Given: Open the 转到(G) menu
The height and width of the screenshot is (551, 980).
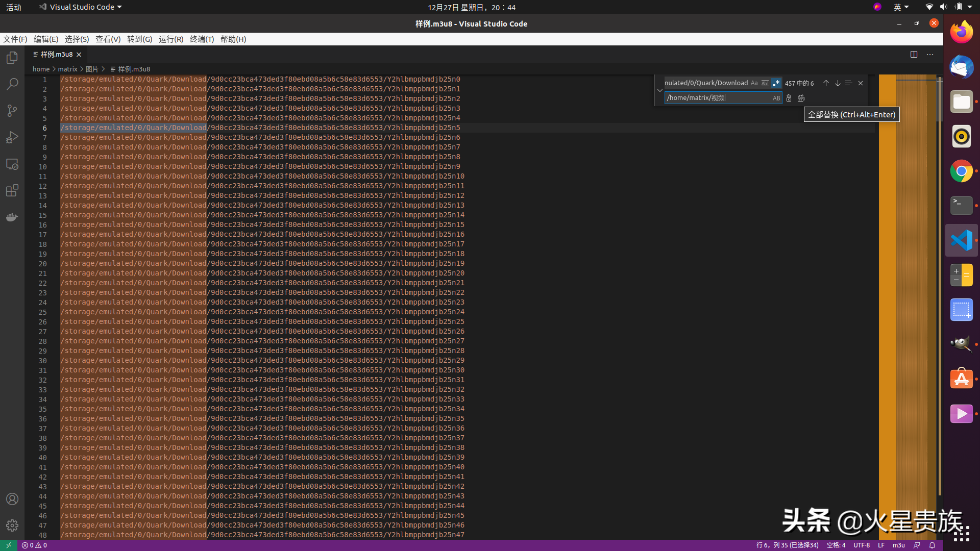Looking at the screenshot, I should (x=140, y=39).
